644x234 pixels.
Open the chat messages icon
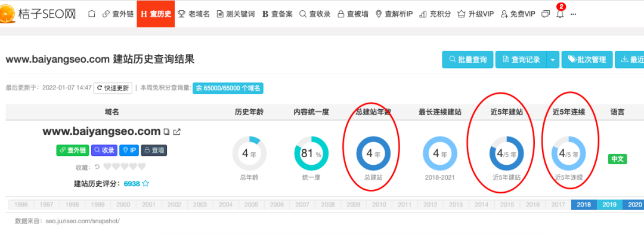click(546, 14)
